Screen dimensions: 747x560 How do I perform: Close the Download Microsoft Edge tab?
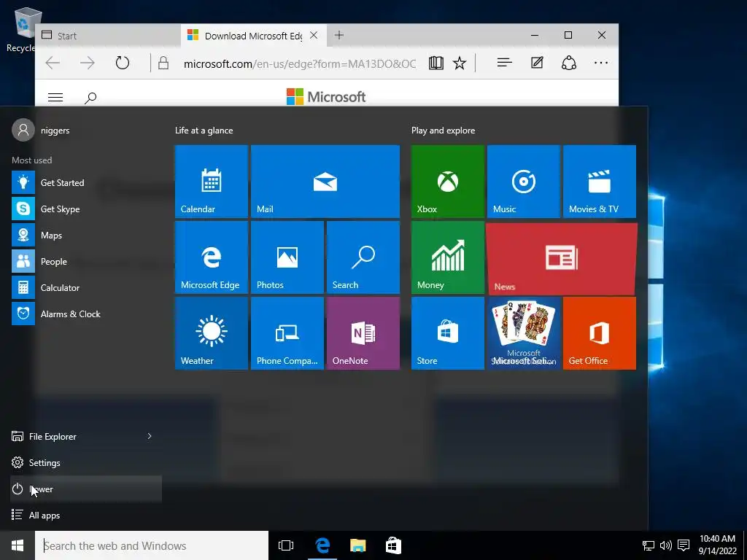[314, 35]
